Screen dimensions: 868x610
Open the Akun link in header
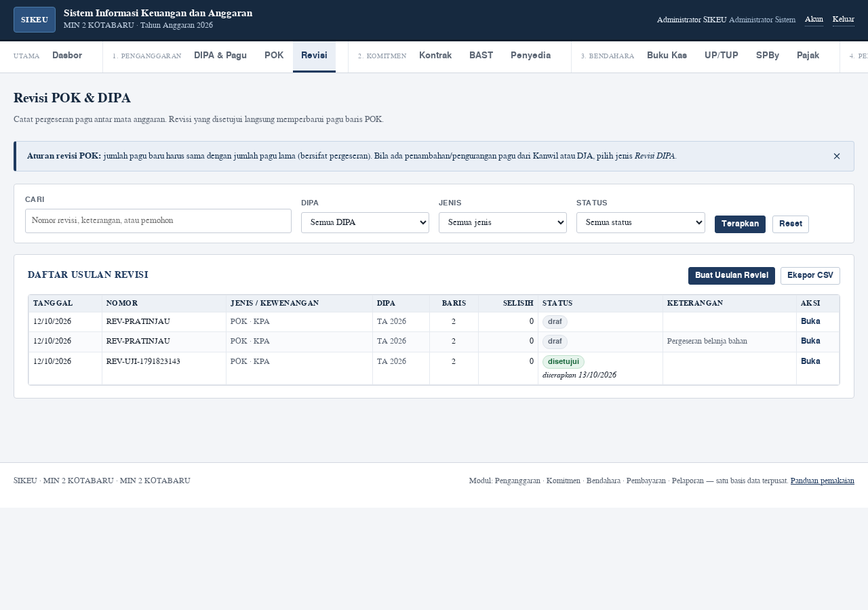[x=814, y=20]
